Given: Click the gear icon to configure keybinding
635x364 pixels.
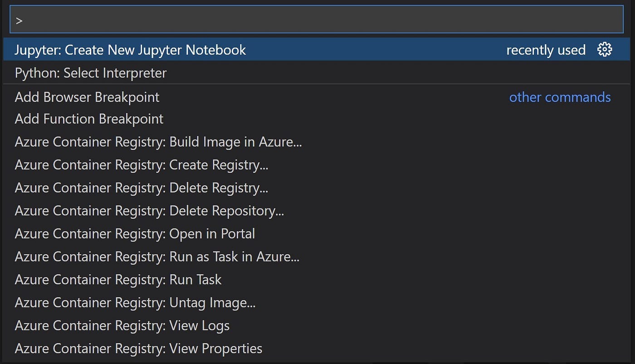Looking at the screenshot, I should tap(605, 49).
